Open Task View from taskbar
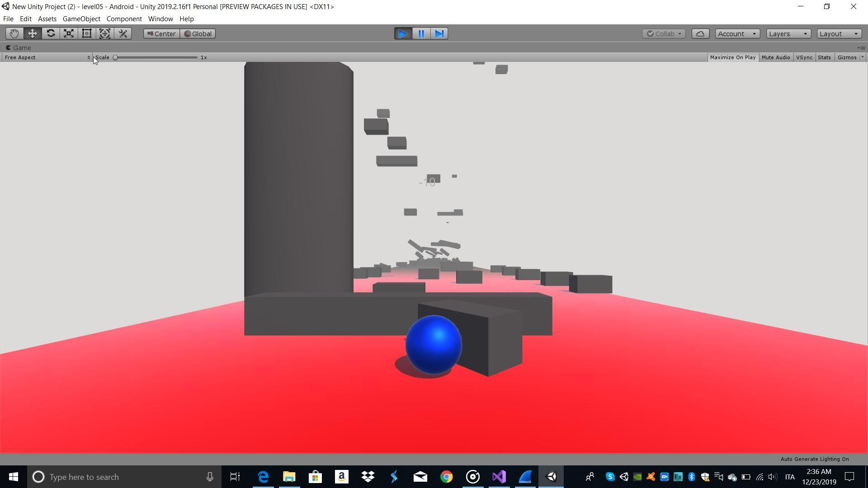Screen dimensions: 868x488 235,477
